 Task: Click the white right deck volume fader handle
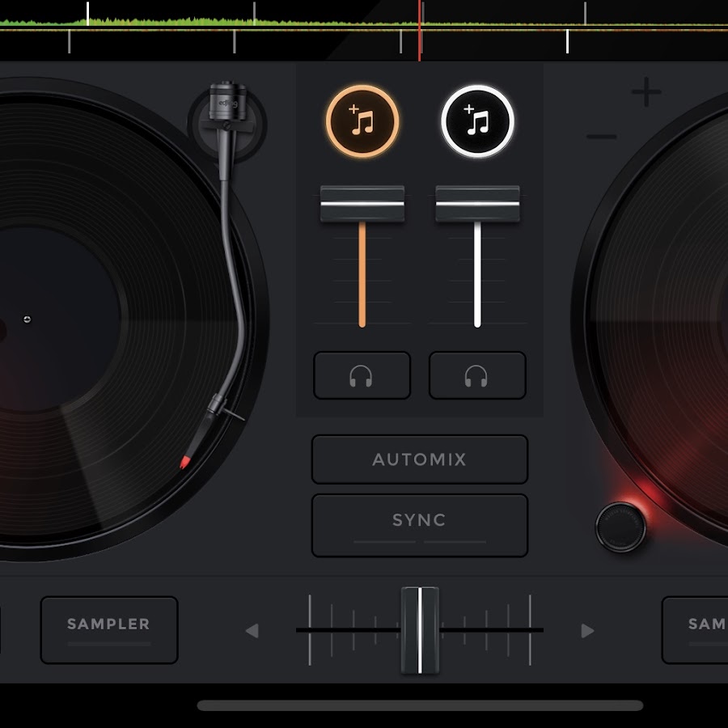coord(477,204)
